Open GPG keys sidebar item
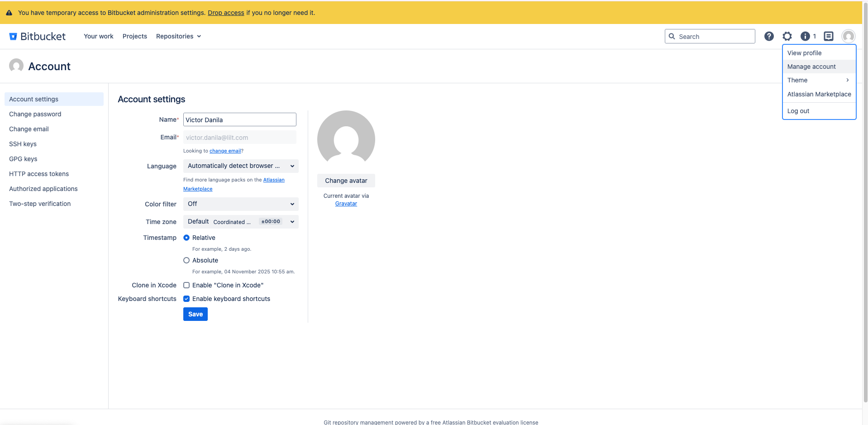Viewport: 868px width, 425px height. tap(54, 159)
